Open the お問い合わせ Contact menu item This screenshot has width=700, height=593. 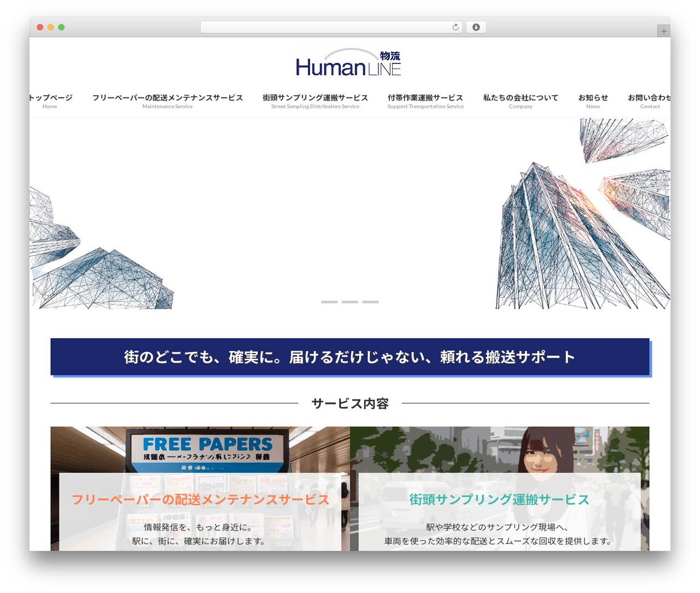tap(649, 101)
